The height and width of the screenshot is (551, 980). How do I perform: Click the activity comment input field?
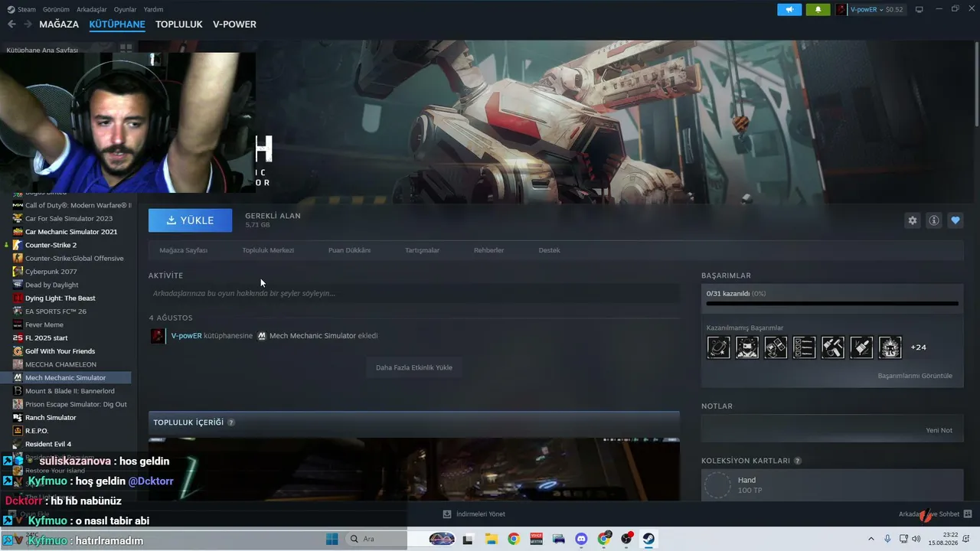[413, 293]
